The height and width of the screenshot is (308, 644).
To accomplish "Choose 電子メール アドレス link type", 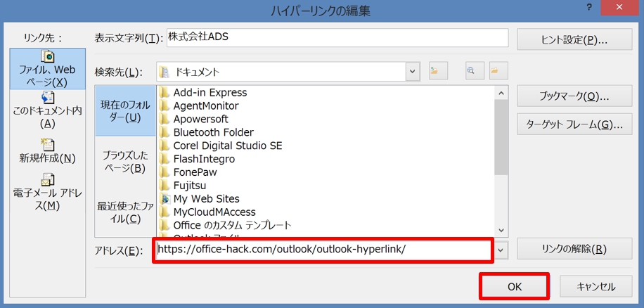I will (x=48, y=192).
